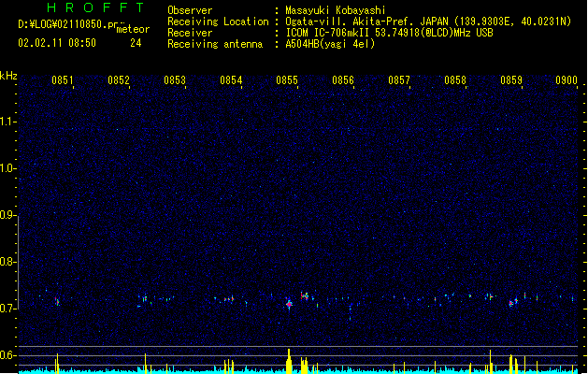588x374 pixels.
Task: Click the 0.9 kHz axis label
Action: click(x=7, y=215)
